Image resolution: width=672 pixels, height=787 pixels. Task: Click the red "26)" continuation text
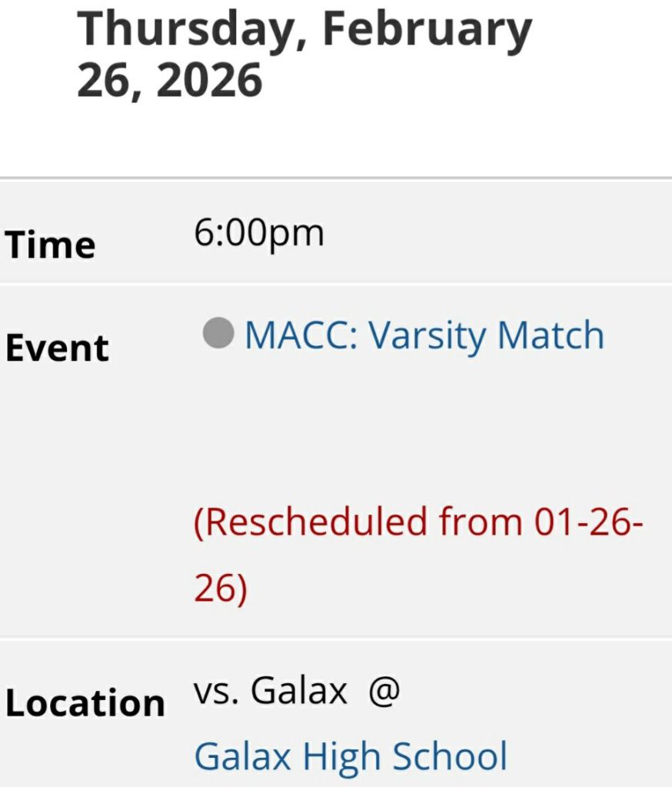click(220, 589)
